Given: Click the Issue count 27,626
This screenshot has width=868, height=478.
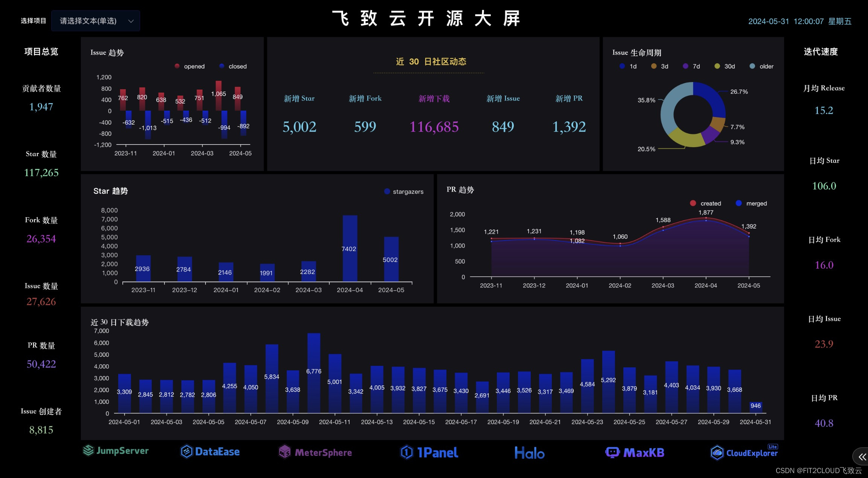Looking at the screenshot, I should click(x=41, y=301).
